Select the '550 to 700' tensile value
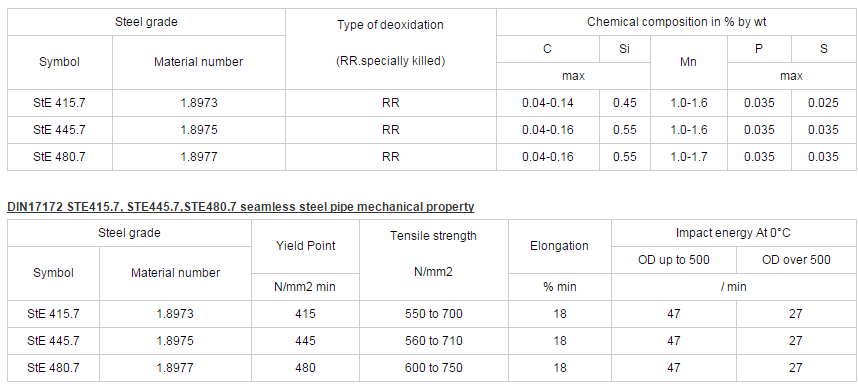858x387 pixels. 433,314
